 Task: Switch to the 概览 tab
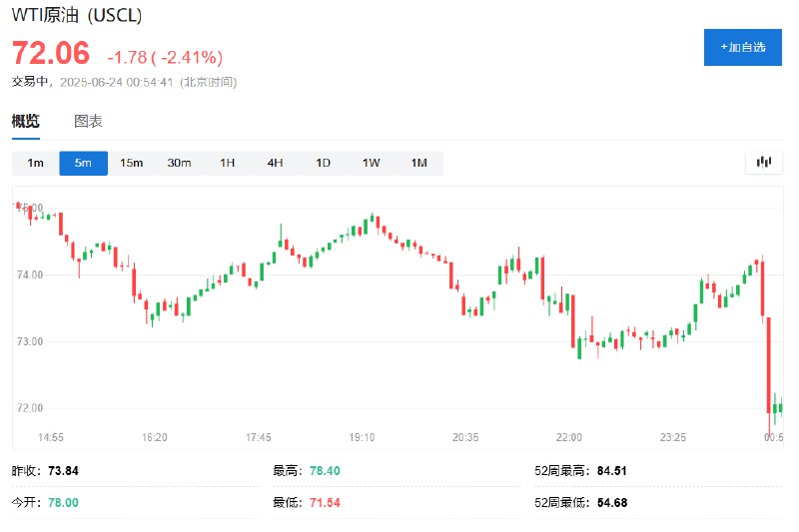26,121
